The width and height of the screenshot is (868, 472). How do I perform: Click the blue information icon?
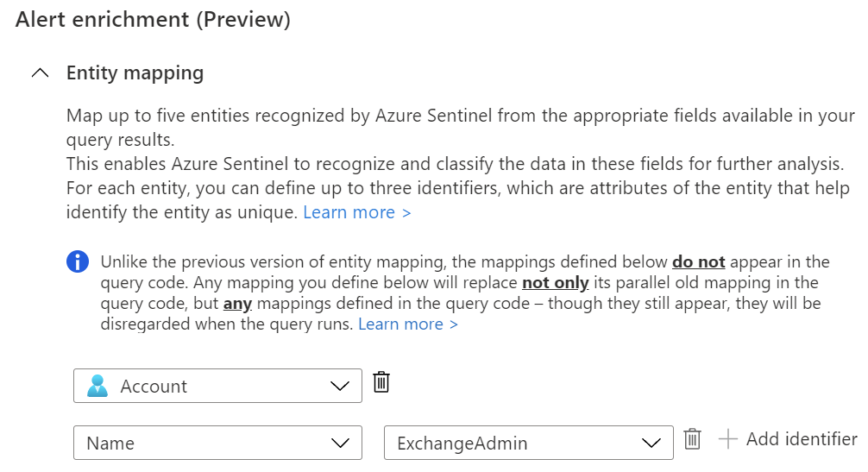tap(78, 262)
